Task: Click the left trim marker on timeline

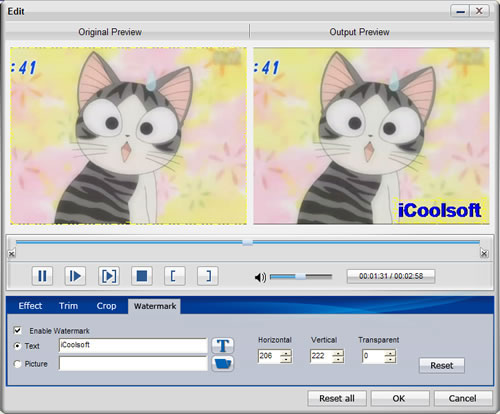Action: (12, 254)
